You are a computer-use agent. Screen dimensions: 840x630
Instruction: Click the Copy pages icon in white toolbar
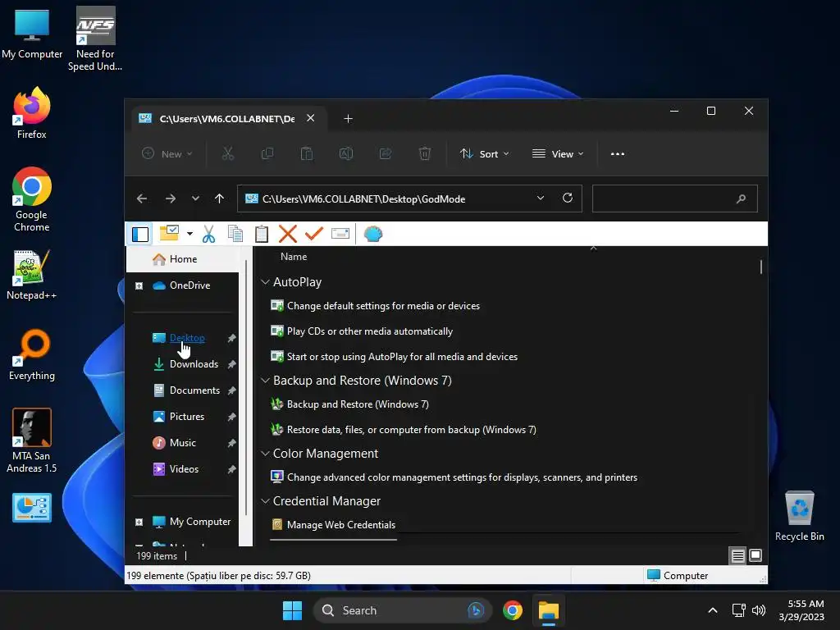[x=235, y=234]
